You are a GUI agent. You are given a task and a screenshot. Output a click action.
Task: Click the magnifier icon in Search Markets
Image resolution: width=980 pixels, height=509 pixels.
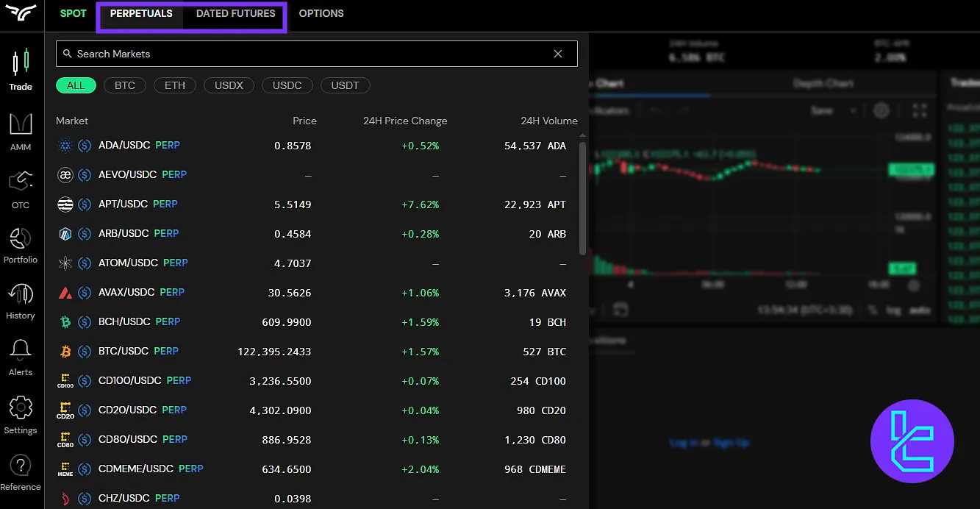coord(67,54)
